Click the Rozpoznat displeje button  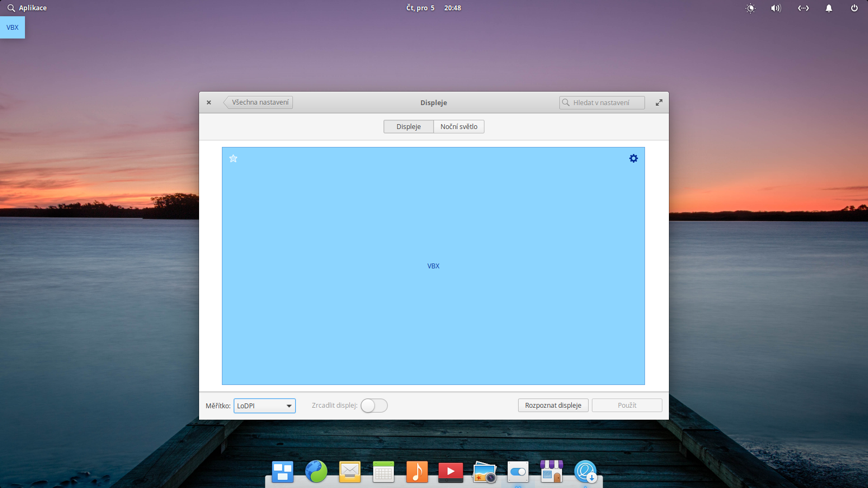(x=553, y=405)
